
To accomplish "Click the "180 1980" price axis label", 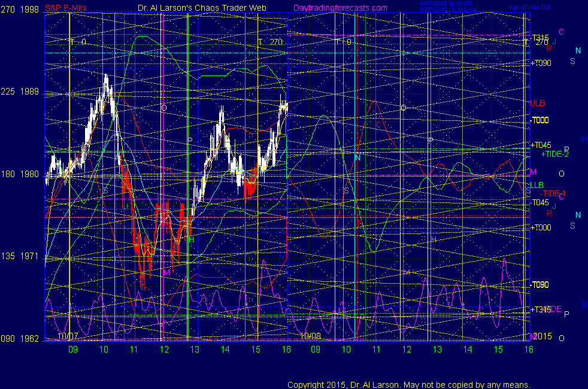I will click(20, 174).
